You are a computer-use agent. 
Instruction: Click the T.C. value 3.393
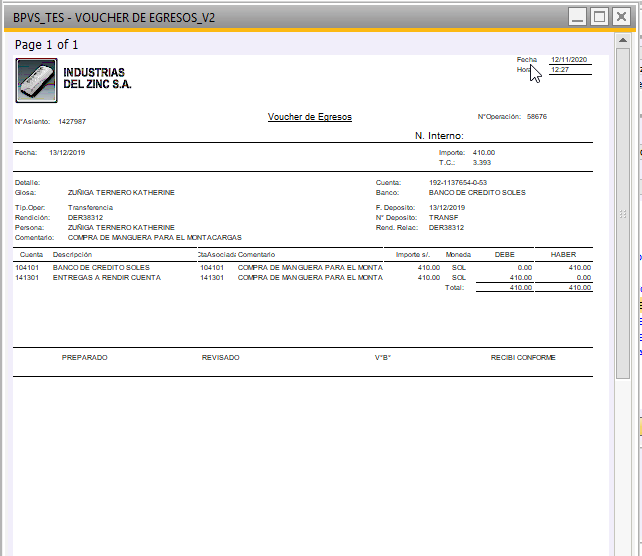tap(482, 163)
